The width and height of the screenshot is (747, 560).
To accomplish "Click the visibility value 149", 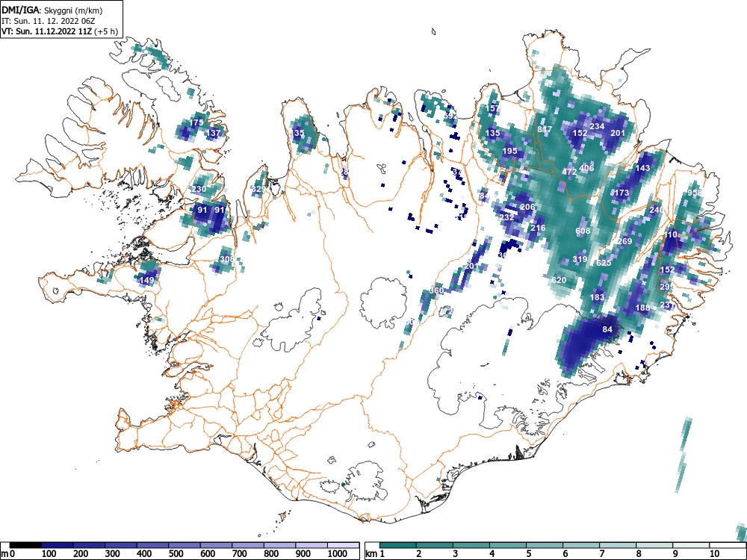I will pos(146,280).
